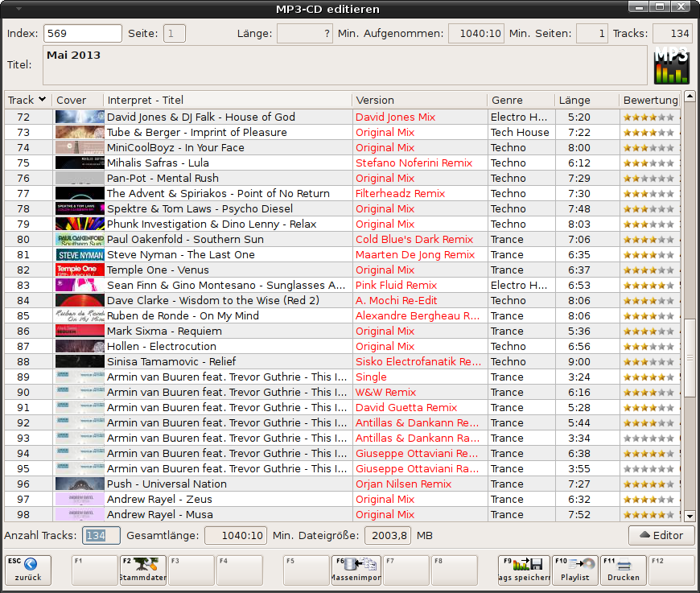Open the window menu arrow in title bar
The height and width of the screenshot is (593, 700).
tap(19, 9)
